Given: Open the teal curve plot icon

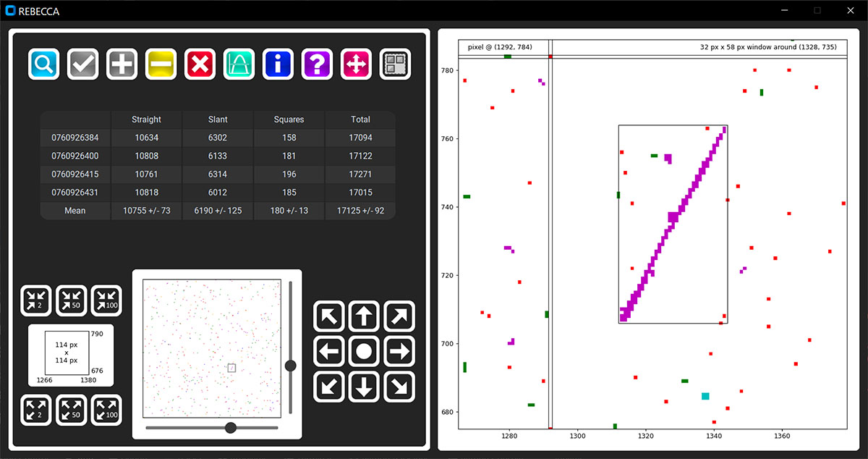Looking at the screenshot, I should 239,64.
